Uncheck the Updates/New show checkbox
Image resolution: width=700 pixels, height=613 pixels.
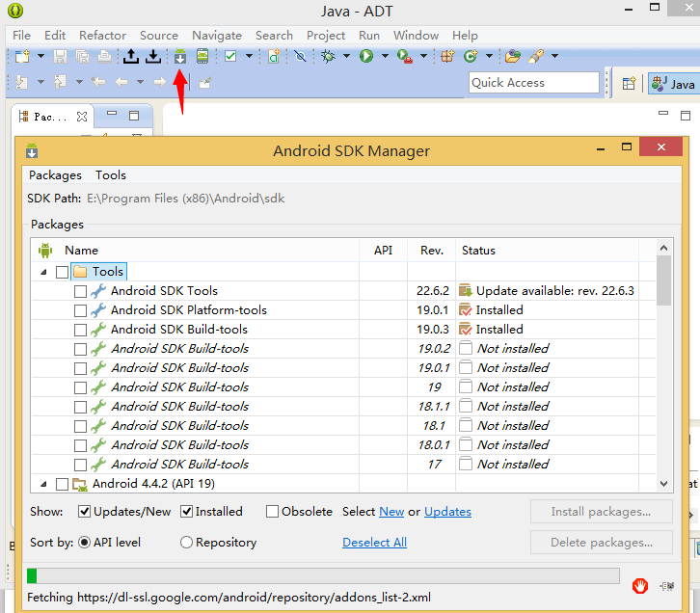(84, 511)
